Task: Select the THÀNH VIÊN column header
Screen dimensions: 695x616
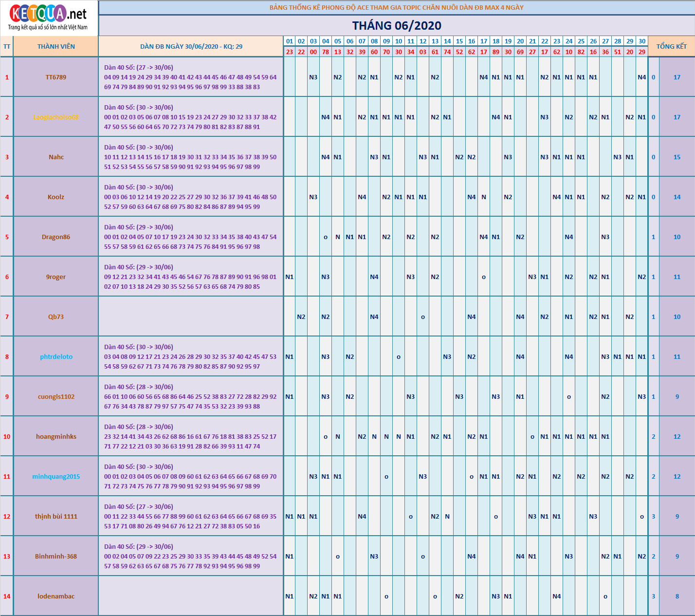Action: pos(56,47)
